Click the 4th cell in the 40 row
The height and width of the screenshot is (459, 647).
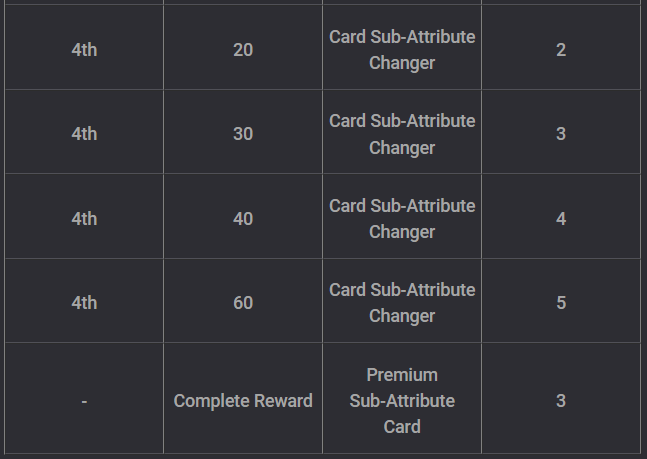[x=84, y=218]
